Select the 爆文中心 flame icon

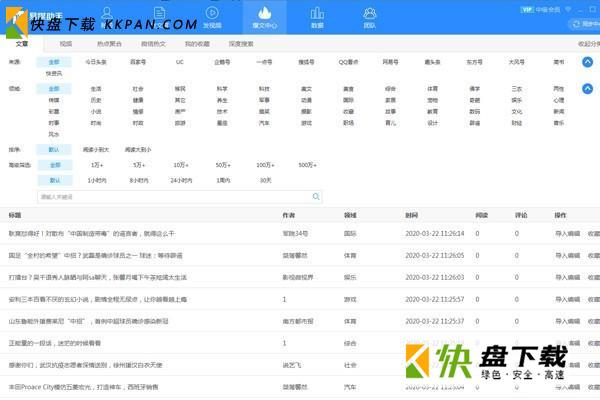pos(264,13)
